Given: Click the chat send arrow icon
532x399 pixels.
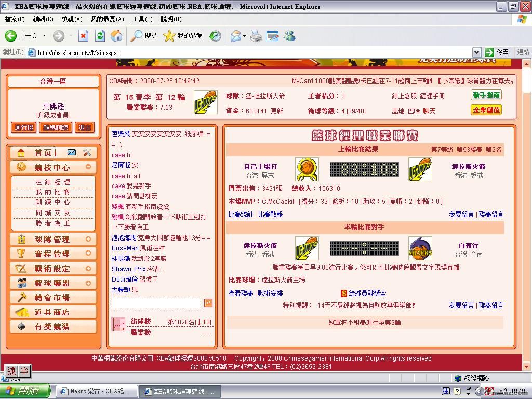Looking at the screenshot, I should (208, 303).
